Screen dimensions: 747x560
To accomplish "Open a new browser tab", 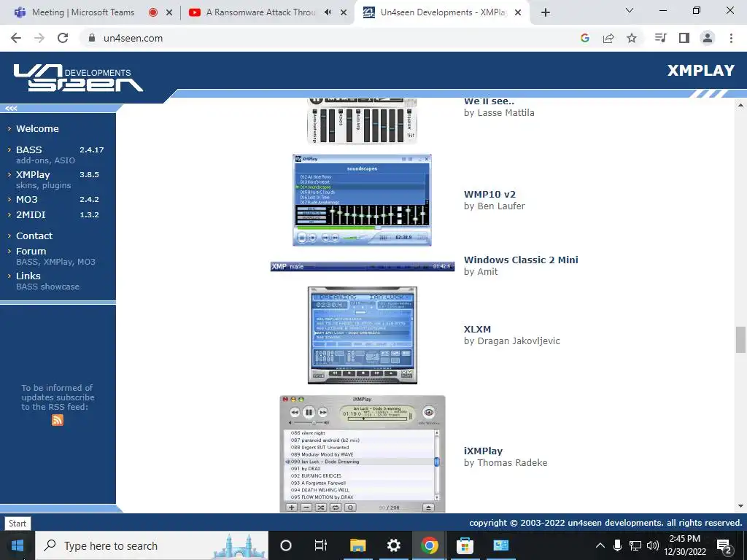I will pyautogui.click(x=546, y=12).
